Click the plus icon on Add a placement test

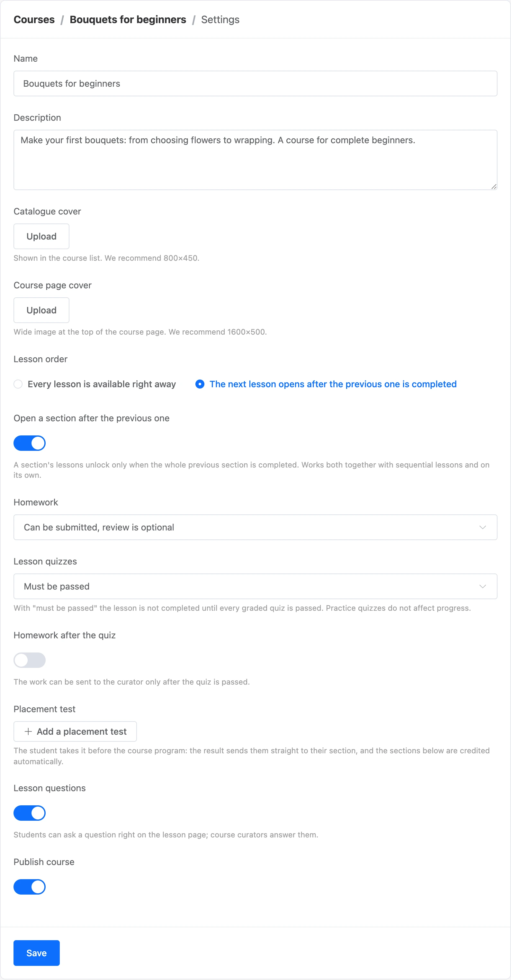[x=28, y=731]
